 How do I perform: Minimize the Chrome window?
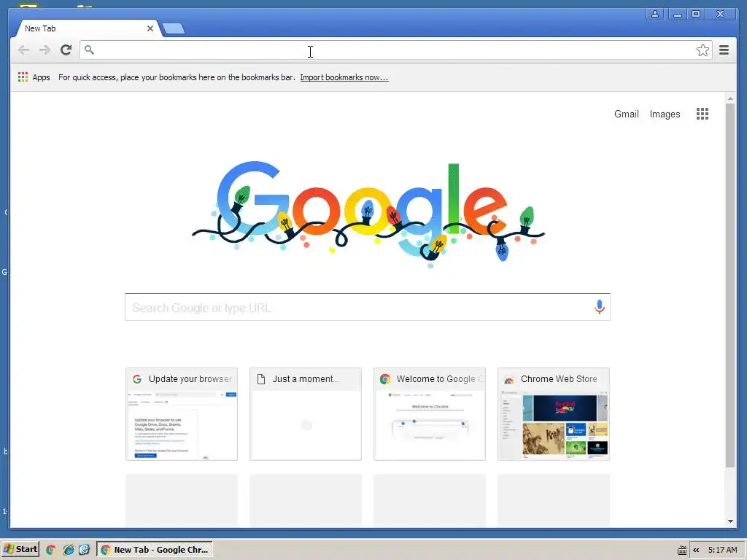coord(677,14)
